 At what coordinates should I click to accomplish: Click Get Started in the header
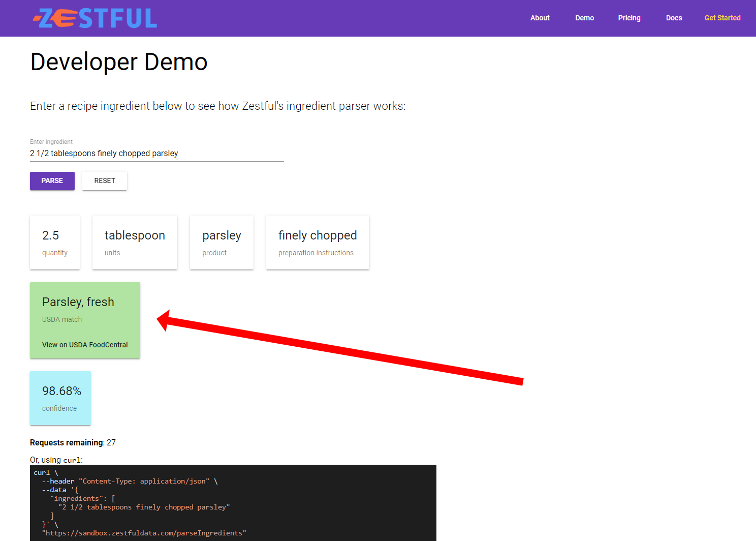pos(722,18)
